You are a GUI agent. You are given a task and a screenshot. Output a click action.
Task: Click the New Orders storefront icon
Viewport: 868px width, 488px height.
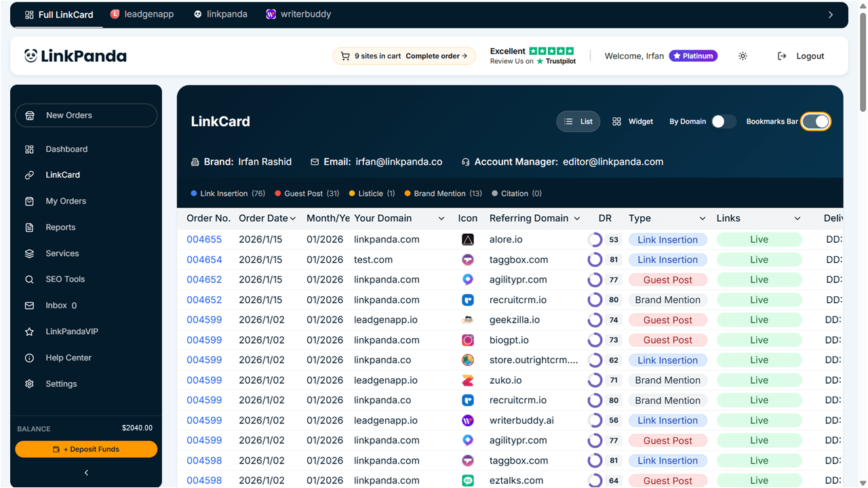[30, 115]
